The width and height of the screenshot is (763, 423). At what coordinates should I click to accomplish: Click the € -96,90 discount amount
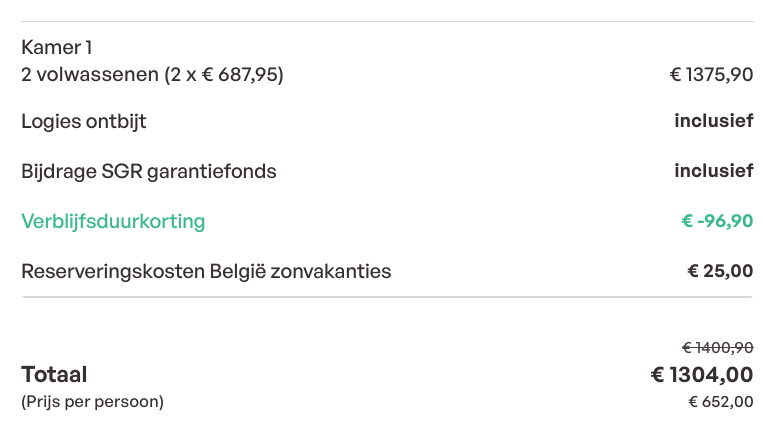(x=717, y=221)
